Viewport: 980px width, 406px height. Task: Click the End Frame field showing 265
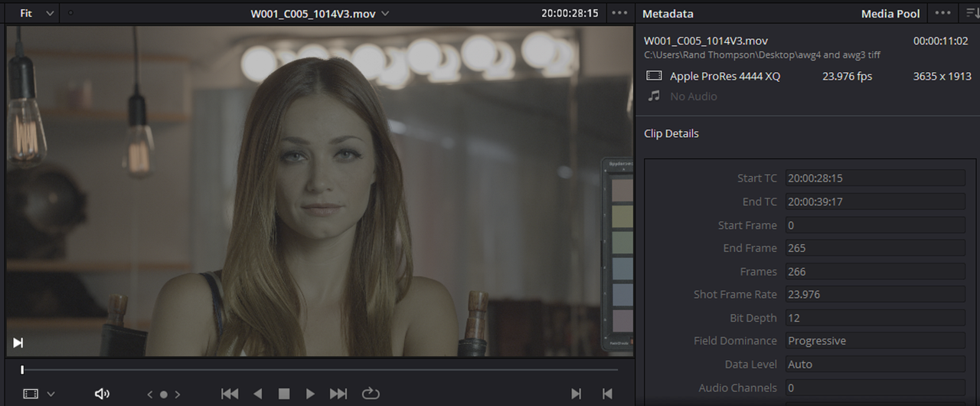pyautogui.click(x=875, y=248)
